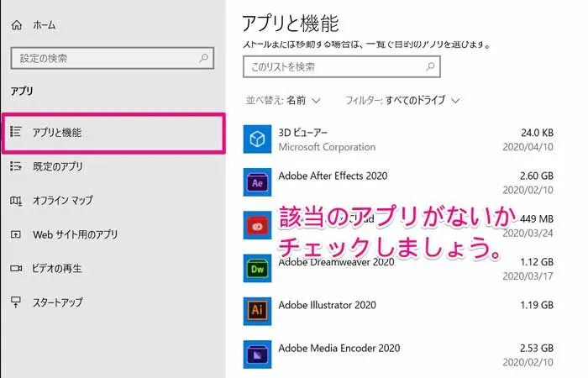Click the 2020/03/24 install date
The width and height of the screenshot is (588, 378).
[528, 234]
